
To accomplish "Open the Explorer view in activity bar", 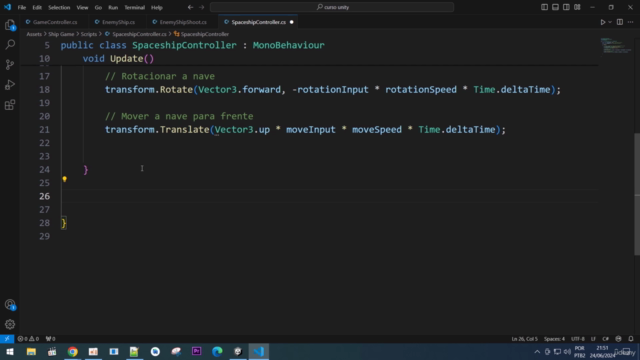I will click(x=10, y=25).
